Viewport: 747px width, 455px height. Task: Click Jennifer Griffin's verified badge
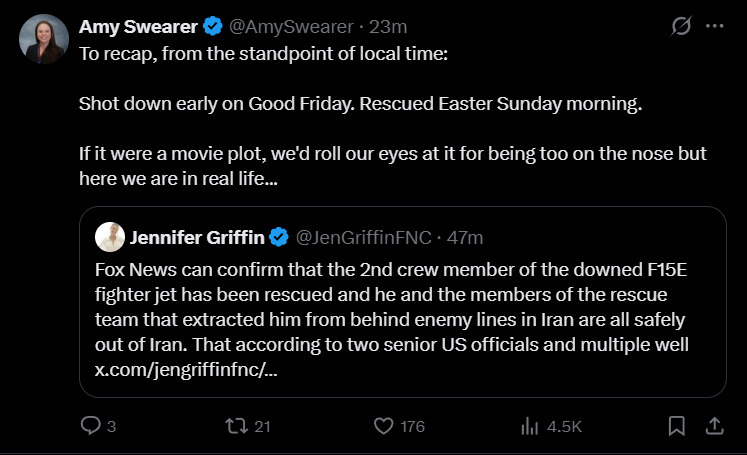[x=279, y=237]
